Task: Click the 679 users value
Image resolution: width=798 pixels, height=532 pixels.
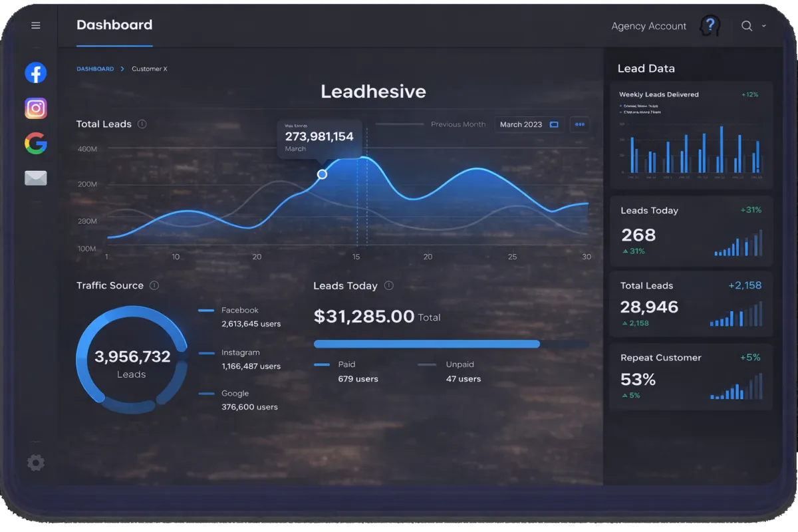Action: click(358, 379)
